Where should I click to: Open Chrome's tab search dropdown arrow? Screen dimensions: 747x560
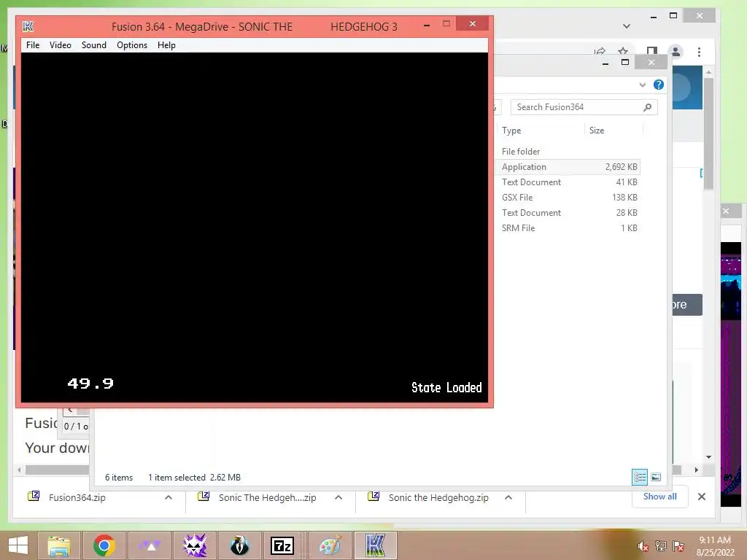coord(627,26)
